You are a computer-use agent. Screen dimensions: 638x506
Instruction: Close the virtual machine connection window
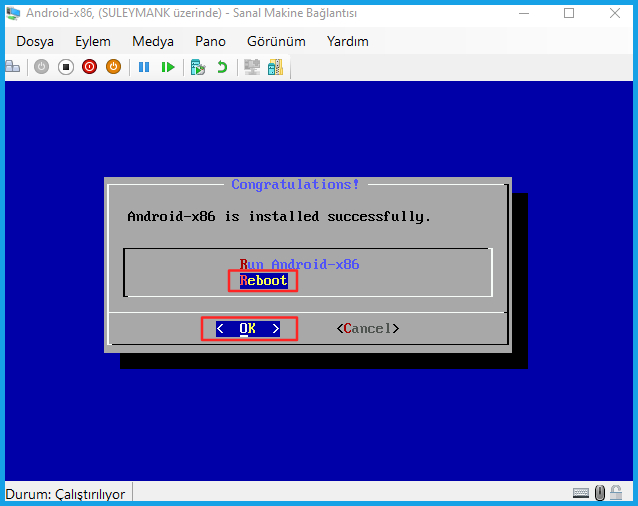(615, 13)
